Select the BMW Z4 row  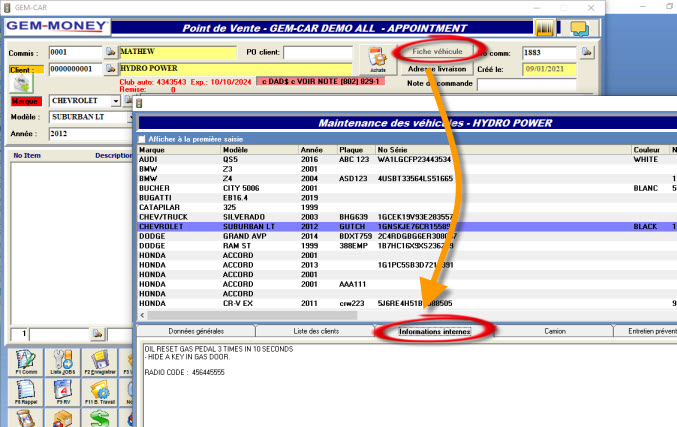(x=407, y=178)
